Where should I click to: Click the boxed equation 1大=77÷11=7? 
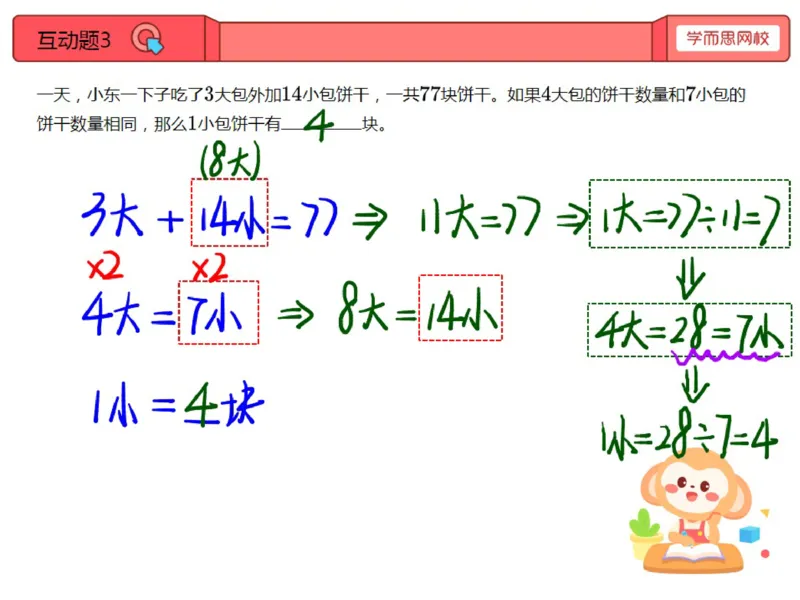(x=690, y=214)
